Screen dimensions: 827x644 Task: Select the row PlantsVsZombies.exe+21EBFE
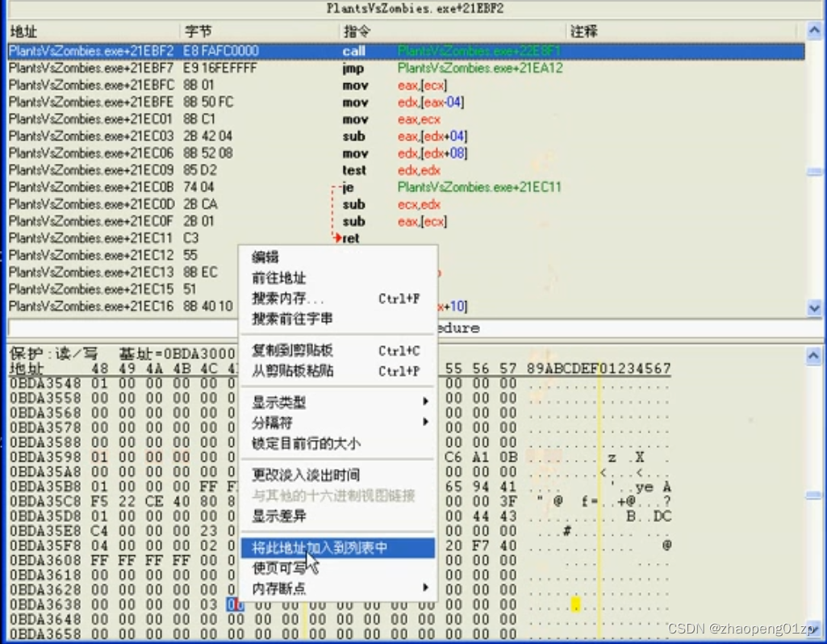point(406,102)
